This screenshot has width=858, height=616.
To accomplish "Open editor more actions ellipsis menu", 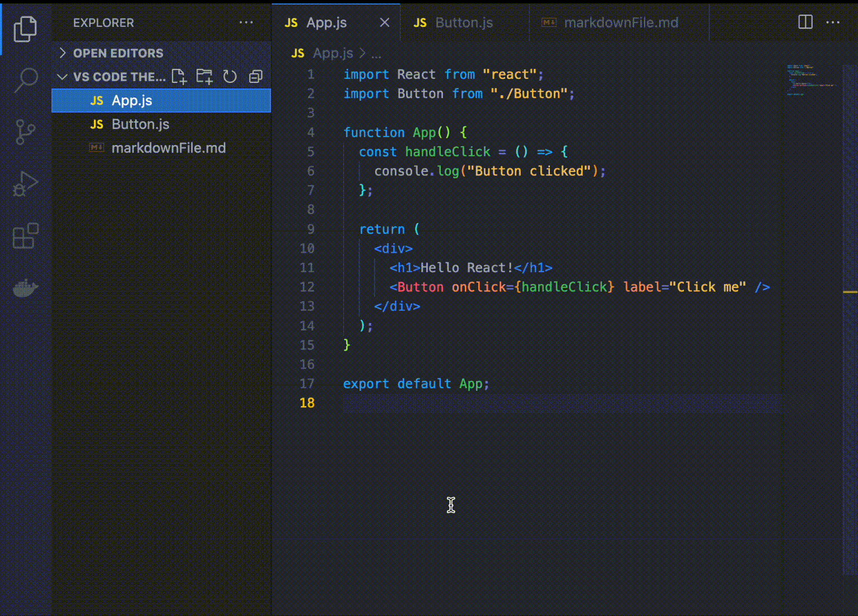I will tap(833, 22).
